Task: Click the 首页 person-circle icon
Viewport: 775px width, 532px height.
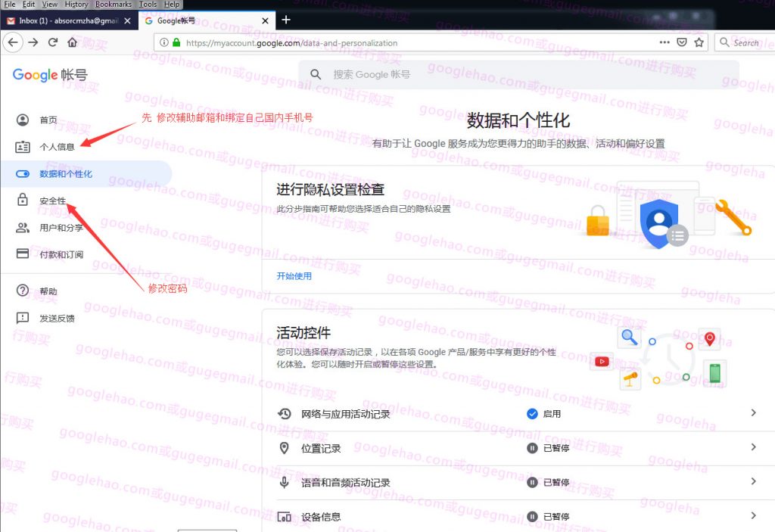Action: click(x=23, y=120)
